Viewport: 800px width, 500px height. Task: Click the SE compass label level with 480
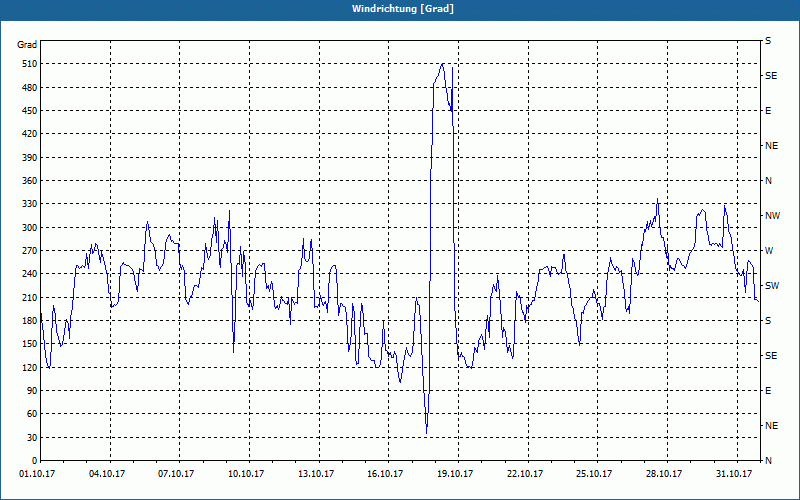click(x=771, y=76)
